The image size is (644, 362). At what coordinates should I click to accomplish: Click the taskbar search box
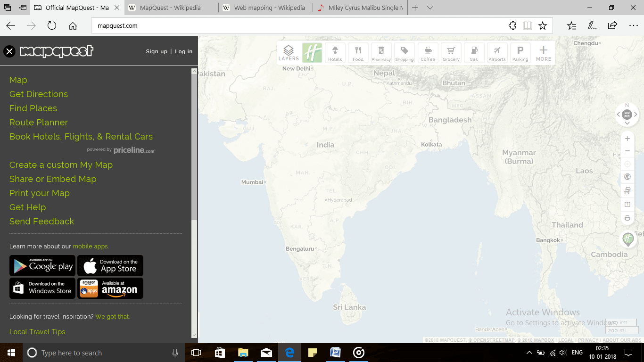click(104, 353)
